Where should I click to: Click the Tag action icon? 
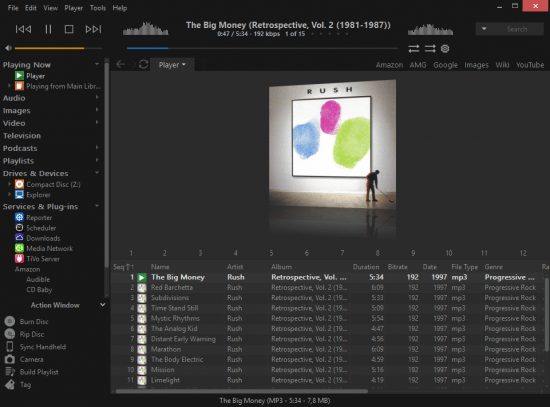tap(10, 385)
